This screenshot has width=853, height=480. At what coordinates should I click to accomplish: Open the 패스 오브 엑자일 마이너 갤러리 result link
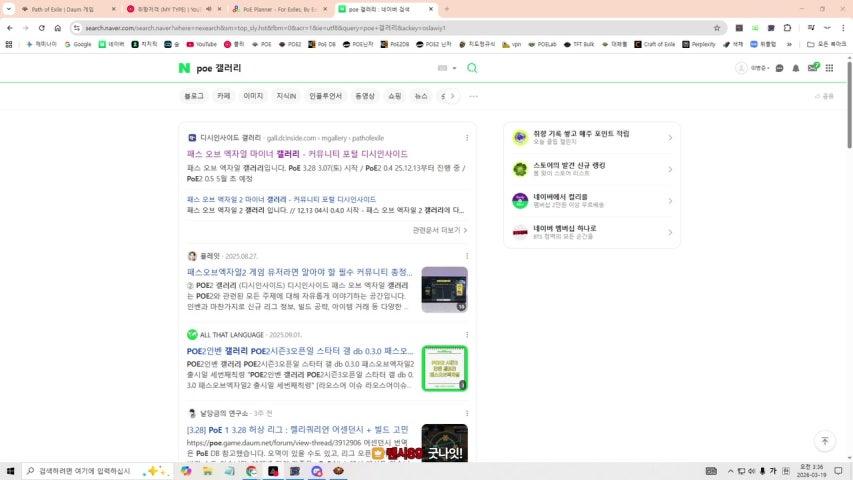[x=297, y=154]
